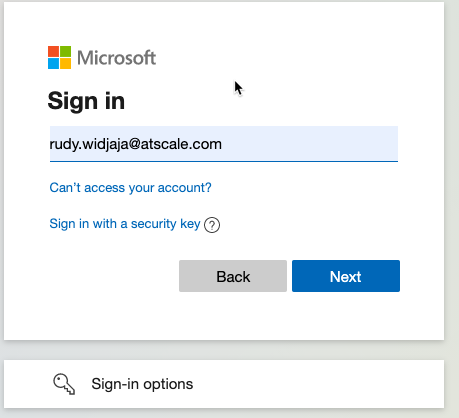Click the Sign in heading
This screenshot has height=418, width=459.
(86, 101)
